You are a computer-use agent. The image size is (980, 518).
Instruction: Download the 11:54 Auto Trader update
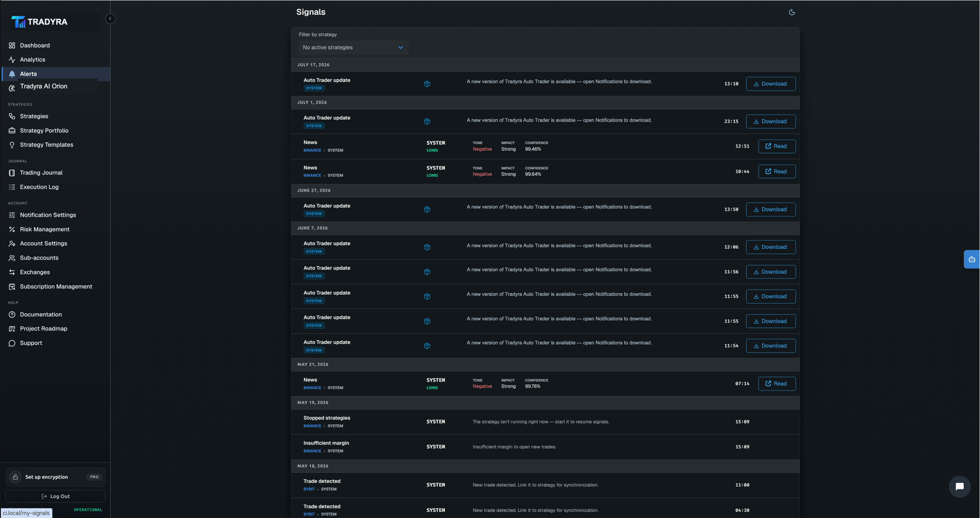pos(771,346)
